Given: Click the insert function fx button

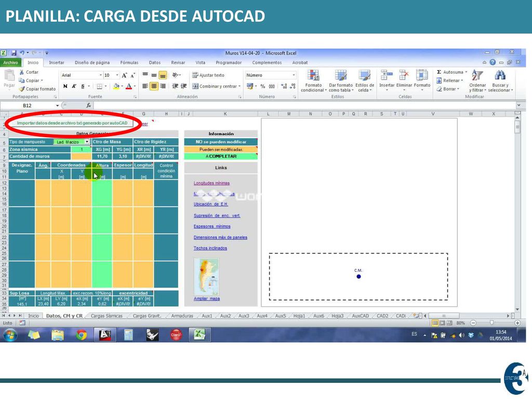Looking at the screenshot, I should click(88, 105).
